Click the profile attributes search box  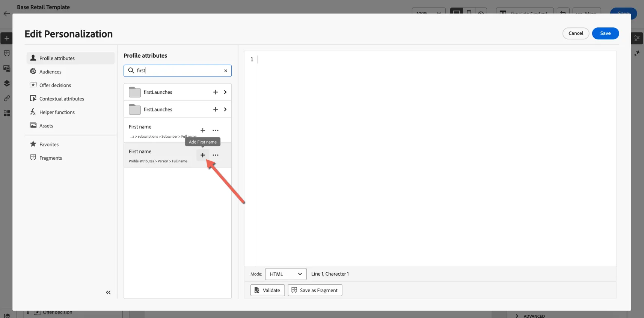pyautogui.click(x=178, y=70)
